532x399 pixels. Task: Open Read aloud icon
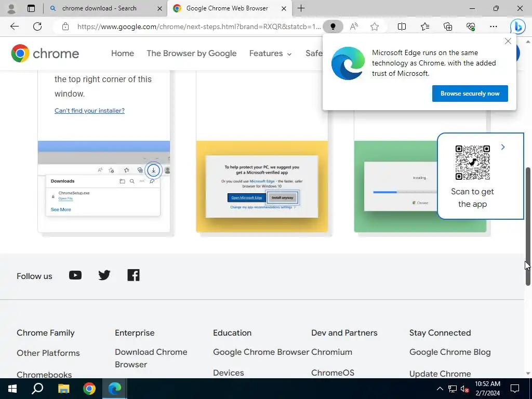354,26
